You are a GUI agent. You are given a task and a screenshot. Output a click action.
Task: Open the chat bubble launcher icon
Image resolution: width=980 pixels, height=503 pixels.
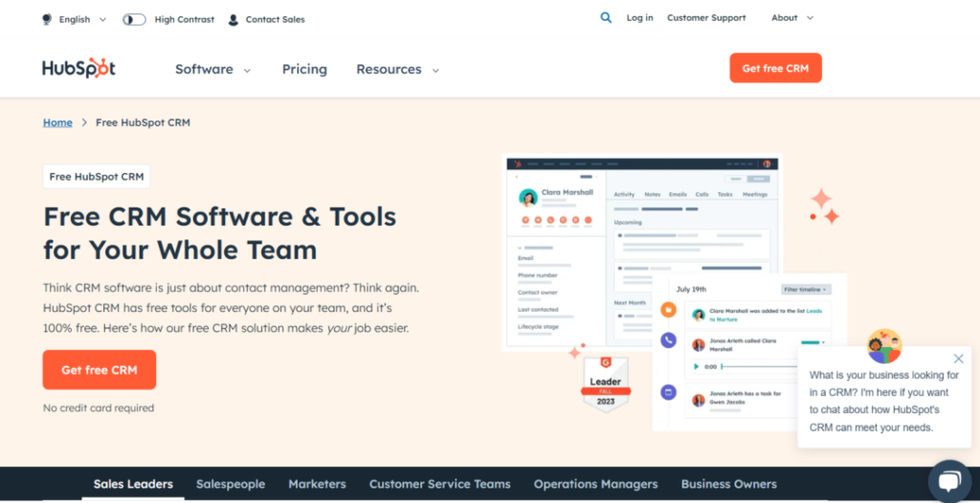tap(948, 481)
